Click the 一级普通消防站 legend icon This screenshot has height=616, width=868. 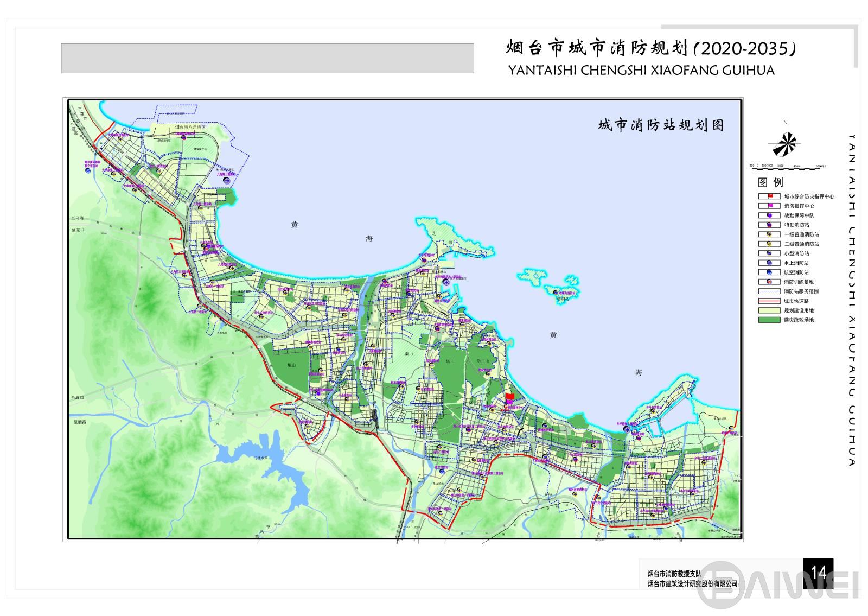[769, 234]
